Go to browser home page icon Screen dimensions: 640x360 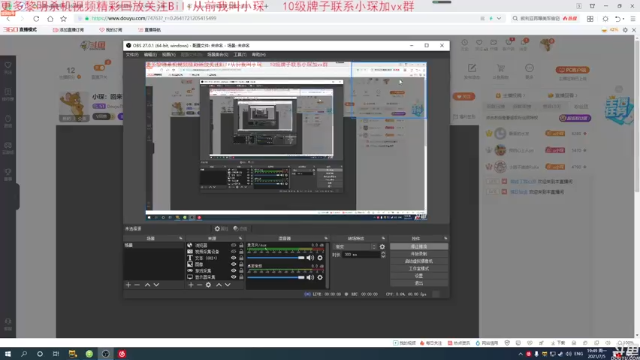click(x=50, y=19)
